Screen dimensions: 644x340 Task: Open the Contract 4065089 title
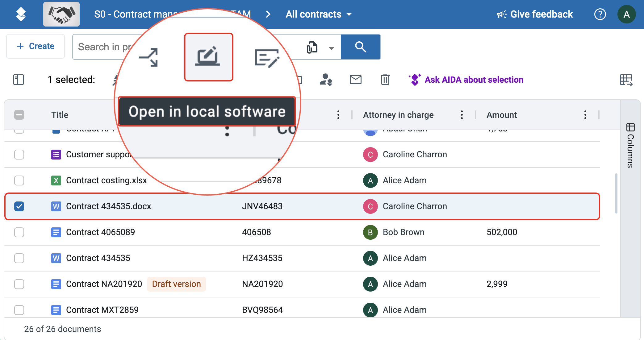coord(101,232)
